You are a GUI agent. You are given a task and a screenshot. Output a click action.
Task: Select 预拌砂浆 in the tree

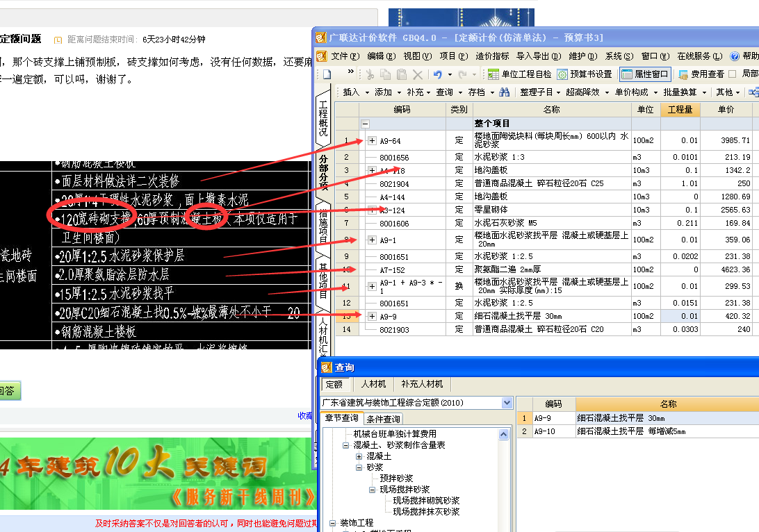pos(396,479)
